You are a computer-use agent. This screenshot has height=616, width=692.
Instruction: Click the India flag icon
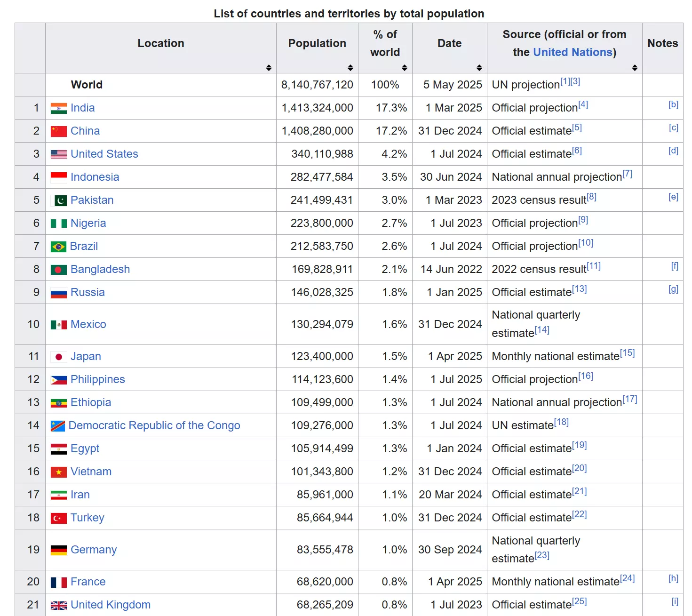click(59, 108)
